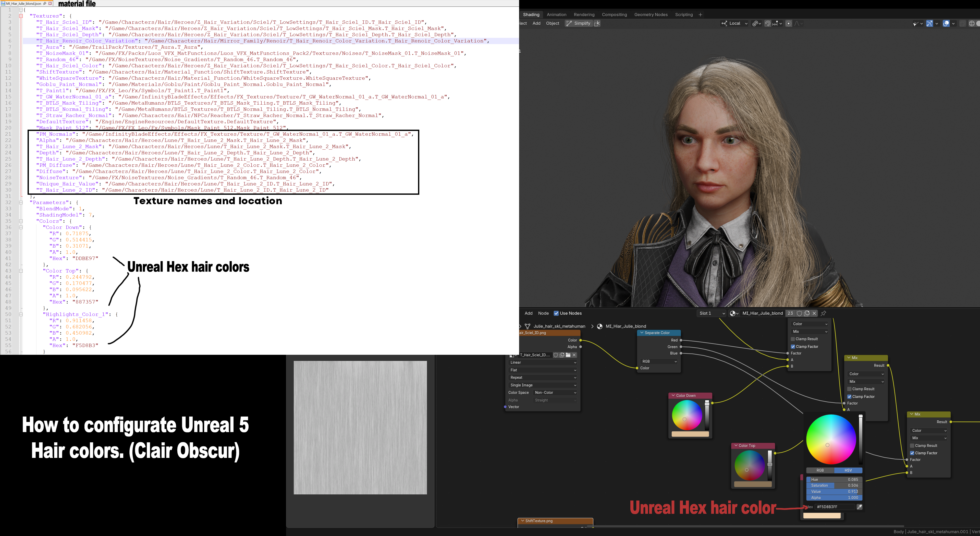Click the fake user shield icon for MI_Hiar_Julie_blond
The width and height of the screenshot is (980, 536).
799,313
